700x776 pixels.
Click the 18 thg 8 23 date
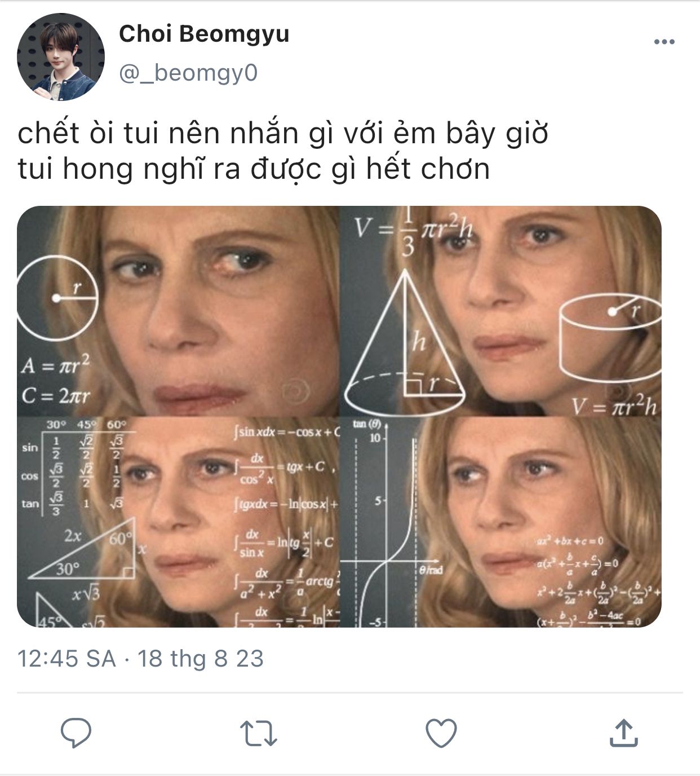(x=201, y=659)
